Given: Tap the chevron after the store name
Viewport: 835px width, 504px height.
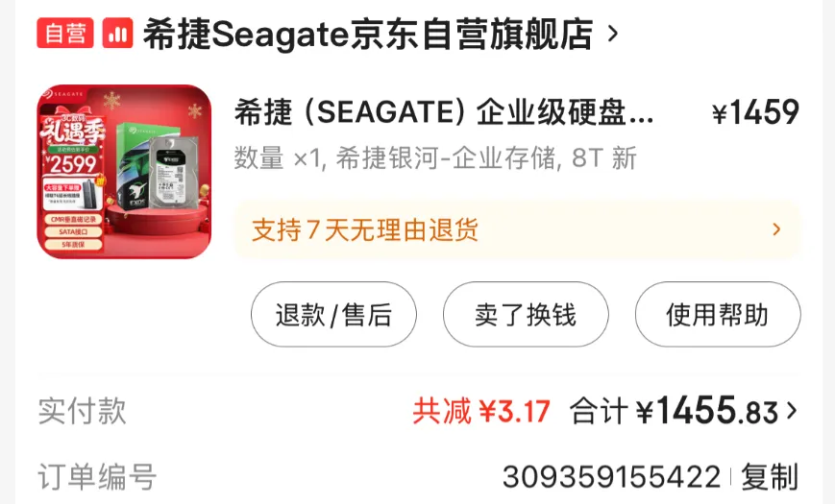Looking at the screenshot, I should coord(613,34).
